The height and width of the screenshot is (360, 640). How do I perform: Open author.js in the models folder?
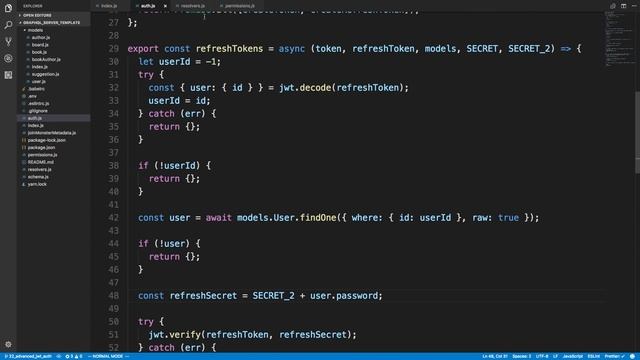41,37
